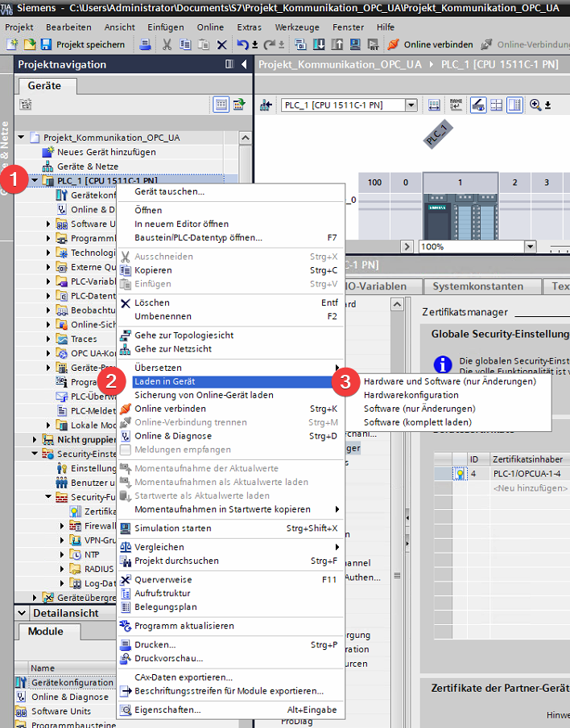Screen dimensions: 570x728
Task: Expand the NTP node in the security tree
Action: pyautogui.click(x=62, y=554)
